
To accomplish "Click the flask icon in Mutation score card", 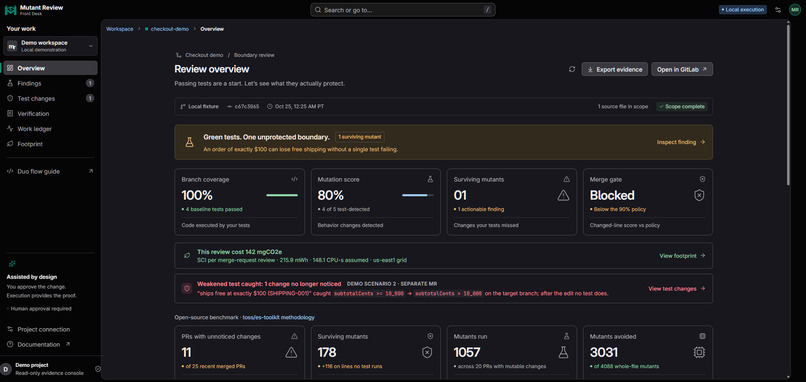I will (x=430, y=179).
